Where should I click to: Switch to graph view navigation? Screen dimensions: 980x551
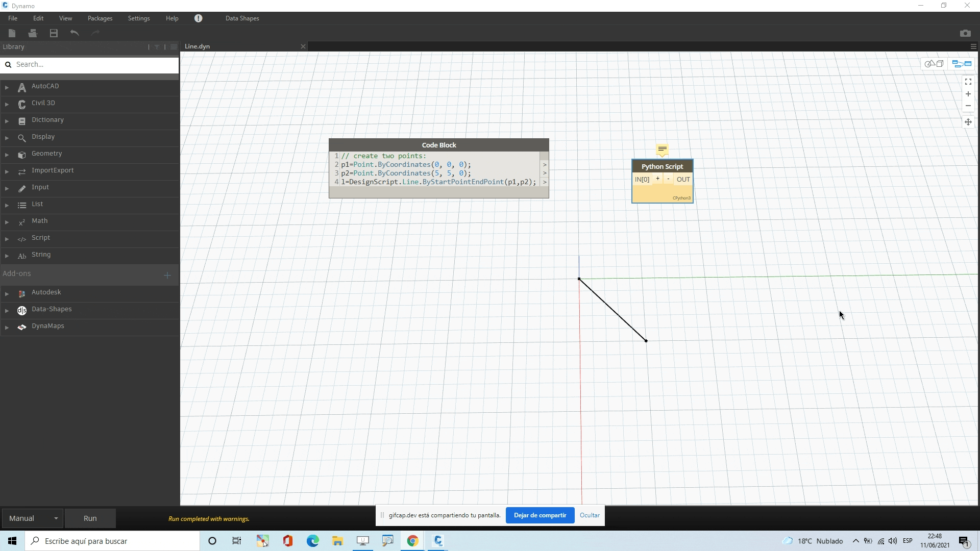[x=962, y=64]
